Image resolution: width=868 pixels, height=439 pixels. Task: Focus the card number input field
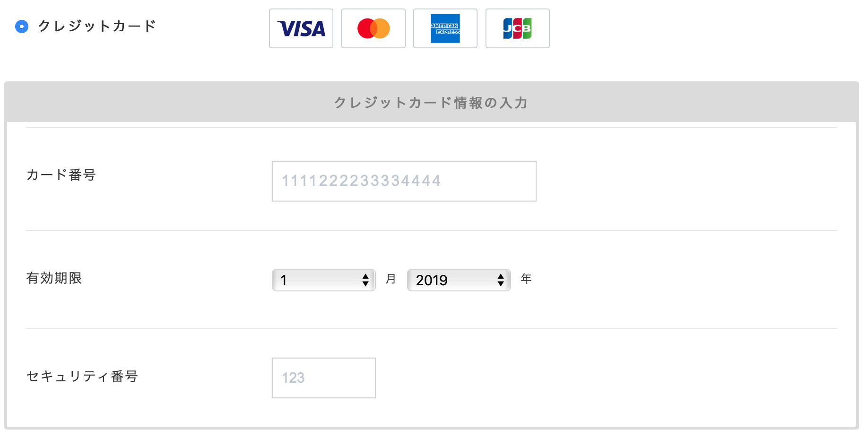pyautogui.click(x=404, y=181)
